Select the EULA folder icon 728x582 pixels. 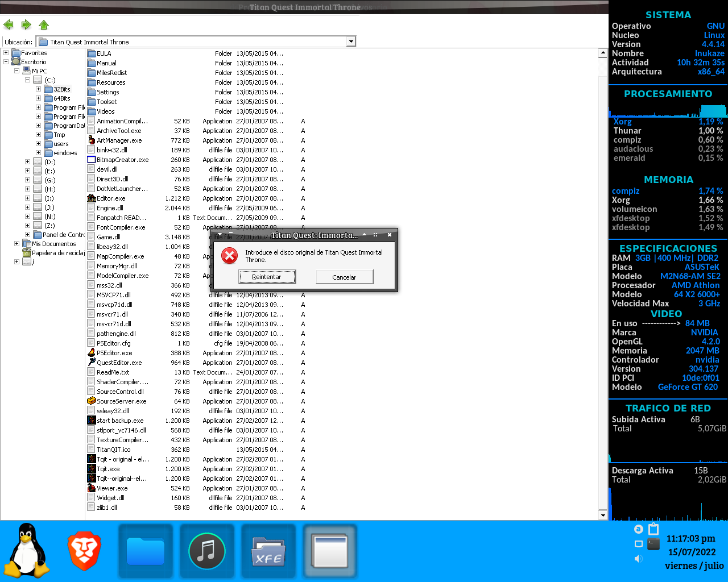(92, 53)
